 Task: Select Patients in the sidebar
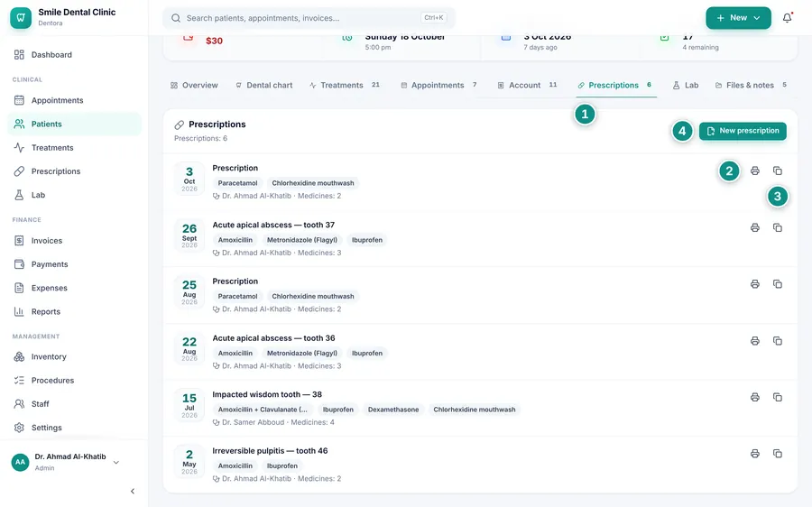pyautogui.click(x=74, y=124)
